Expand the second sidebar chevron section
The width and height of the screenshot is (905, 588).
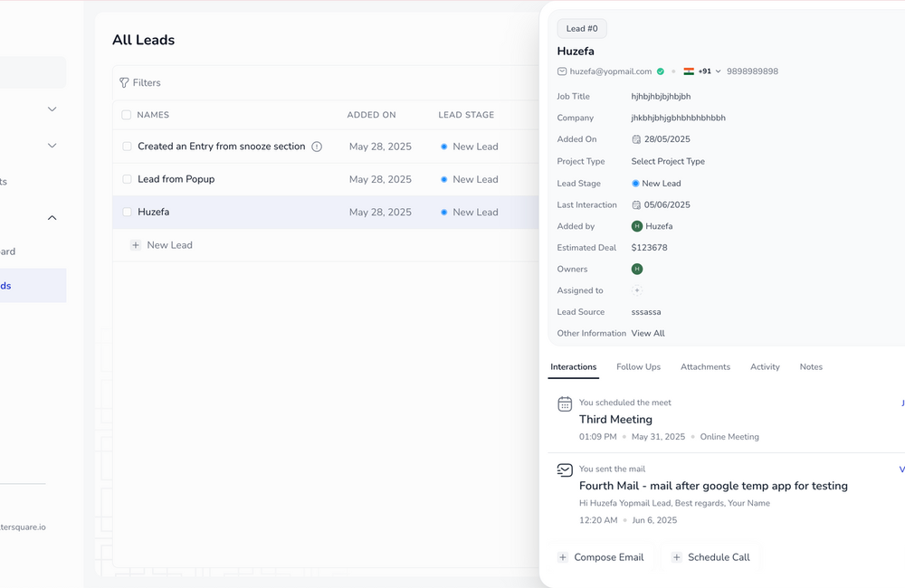coord(52,146)
